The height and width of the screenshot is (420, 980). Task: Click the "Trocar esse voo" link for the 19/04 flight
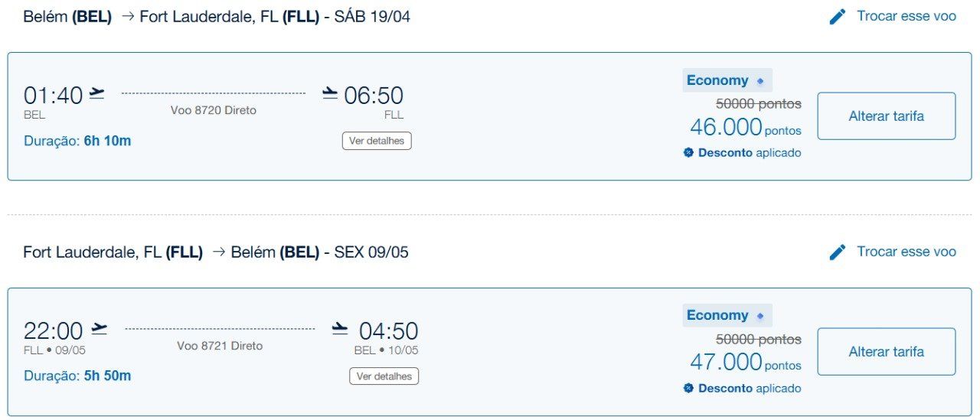[906, 16]
